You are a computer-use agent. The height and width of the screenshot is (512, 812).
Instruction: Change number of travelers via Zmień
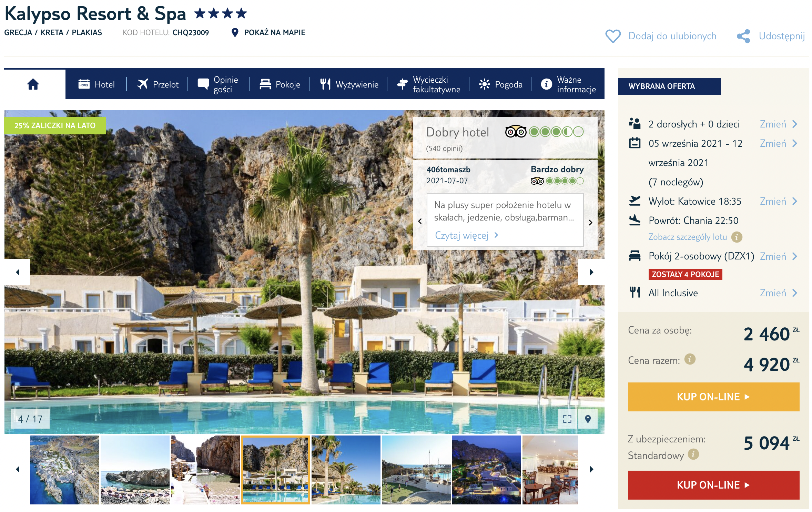pos(779,124)
